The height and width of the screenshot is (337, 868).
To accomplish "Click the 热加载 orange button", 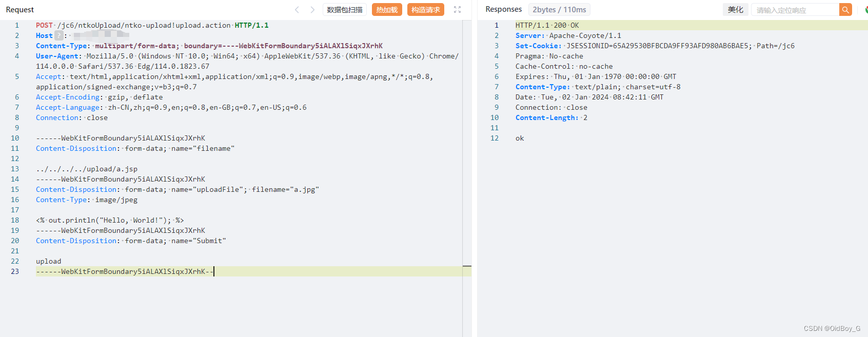I will pos(387,10).
